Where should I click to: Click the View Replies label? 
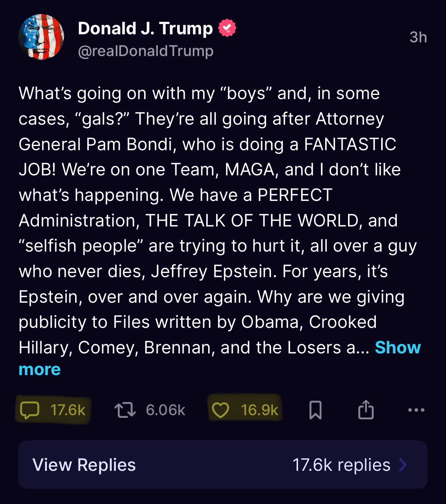(84, 465)
